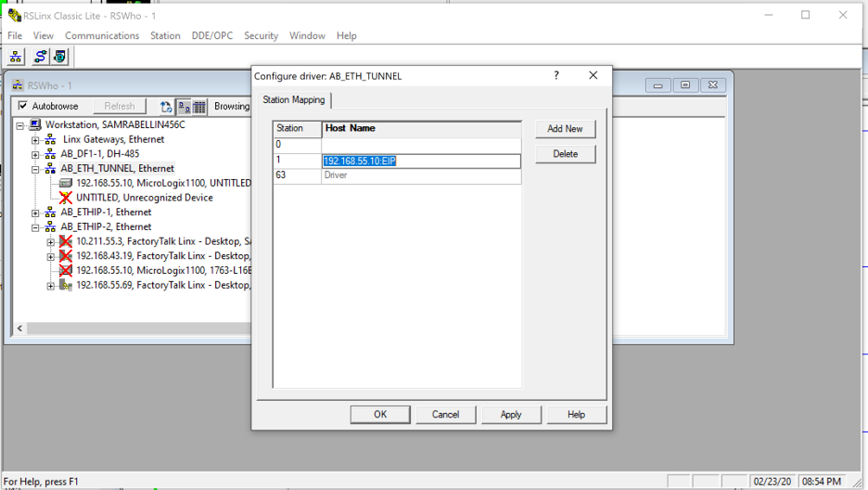Edit host name field 192.168.55.10:EIP
868x490 pixels.
(421, 161)
